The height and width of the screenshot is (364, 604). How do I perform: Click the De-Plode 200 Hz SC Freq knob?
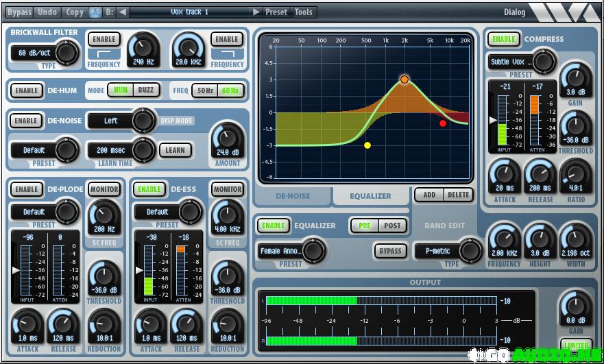[104, 215]
